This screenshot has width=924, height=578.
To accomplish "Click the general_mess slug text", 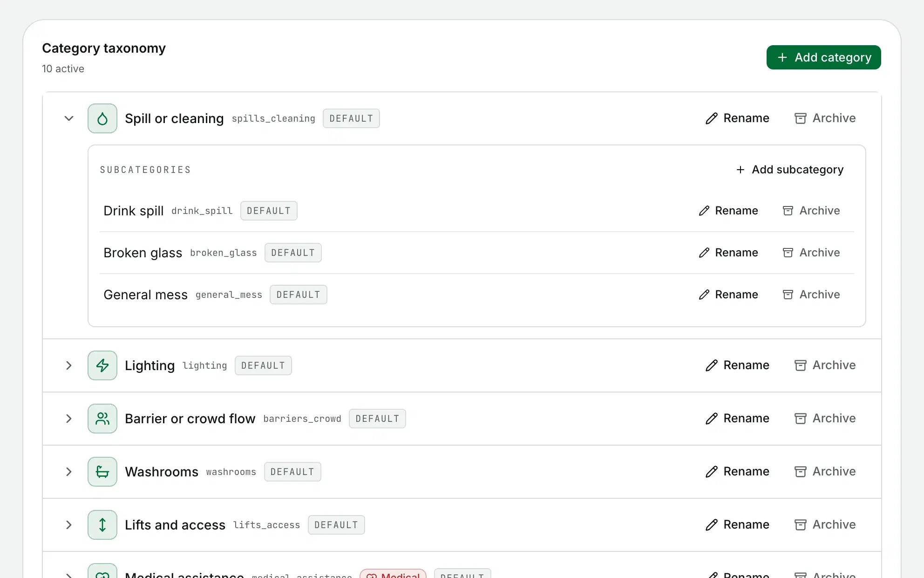I will (229, 295).
